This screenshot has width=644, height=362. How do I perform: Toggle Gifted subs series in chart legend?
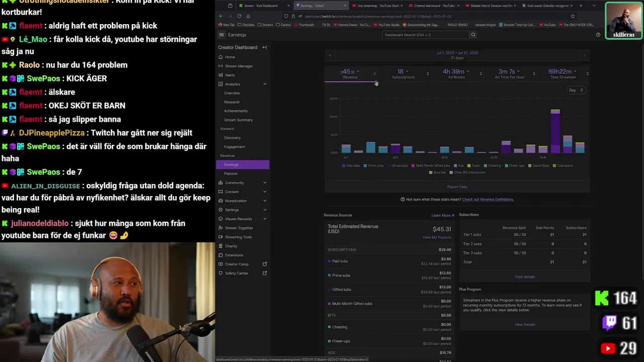[397, 165]
